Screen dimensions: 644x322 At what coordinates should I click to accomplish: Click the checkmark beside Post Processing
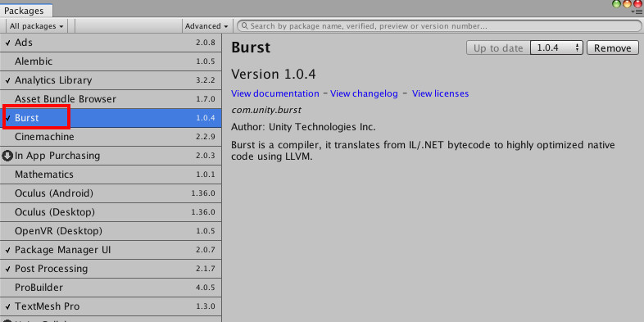[8, 269]
